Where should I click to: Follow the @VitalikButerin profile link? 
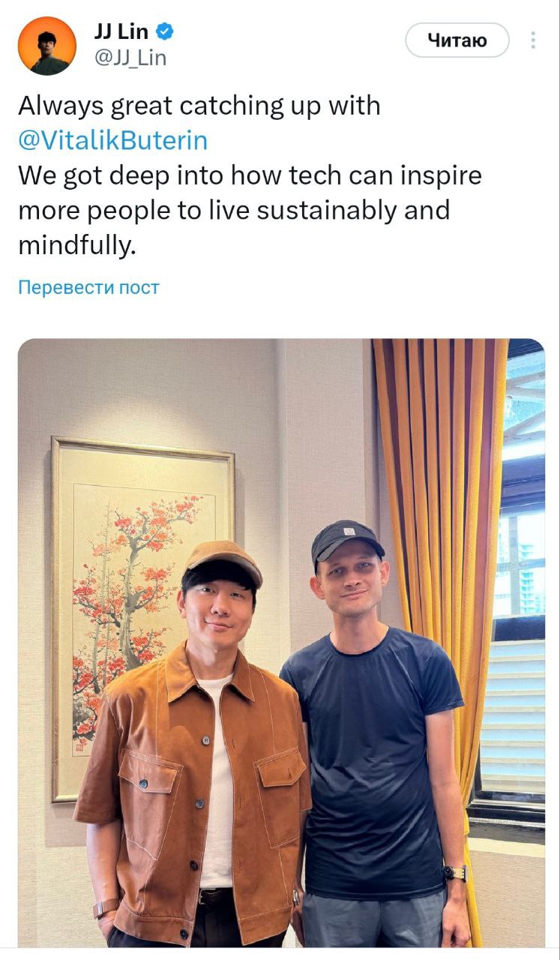tap(114, 140)
